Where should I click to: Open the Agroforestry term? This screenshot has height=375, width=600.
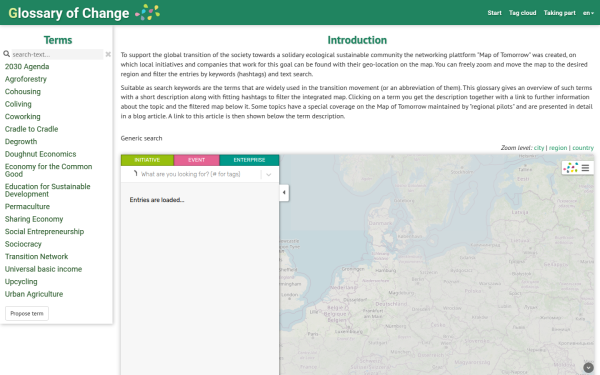[26, 79]
